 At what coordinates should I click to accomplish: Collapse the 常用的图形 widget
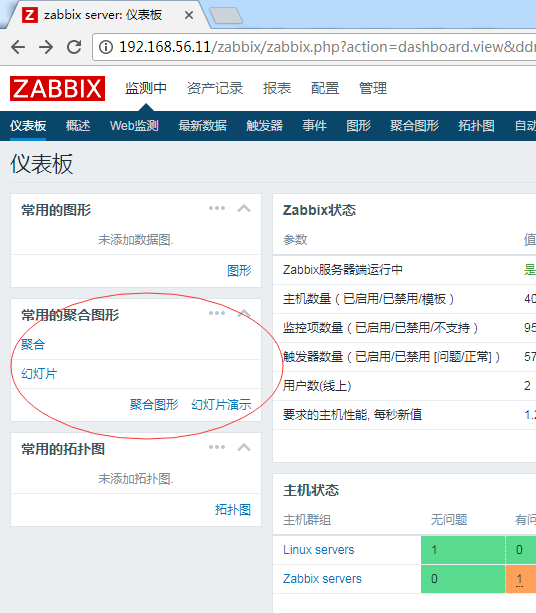coord(244,208)
